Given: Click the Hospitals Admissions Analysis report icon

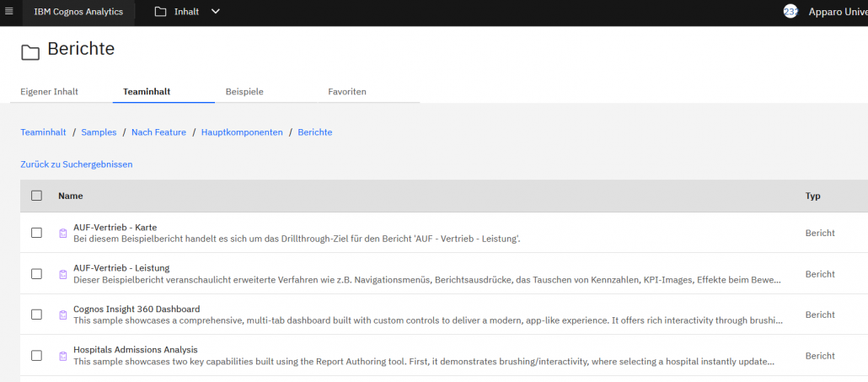Looking at the screenshot, I should point(62,356).
